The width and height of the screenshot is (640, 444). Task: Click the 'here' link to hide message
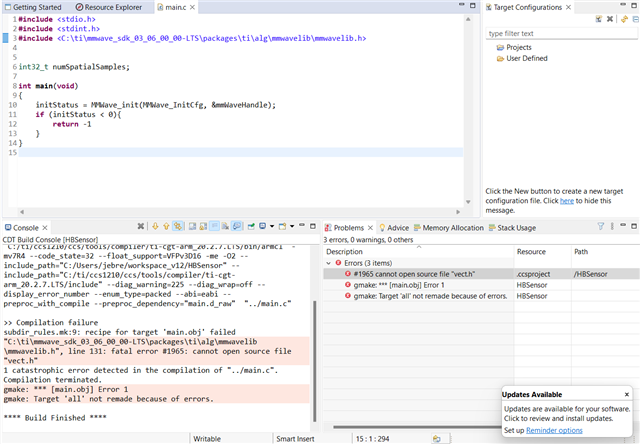567,201
